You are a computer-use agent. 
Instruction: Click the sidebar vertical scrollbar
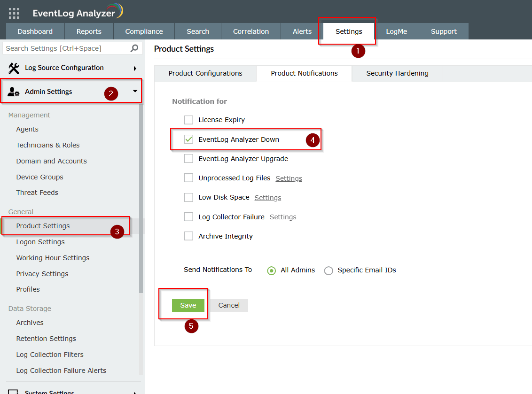click(141, 198)
